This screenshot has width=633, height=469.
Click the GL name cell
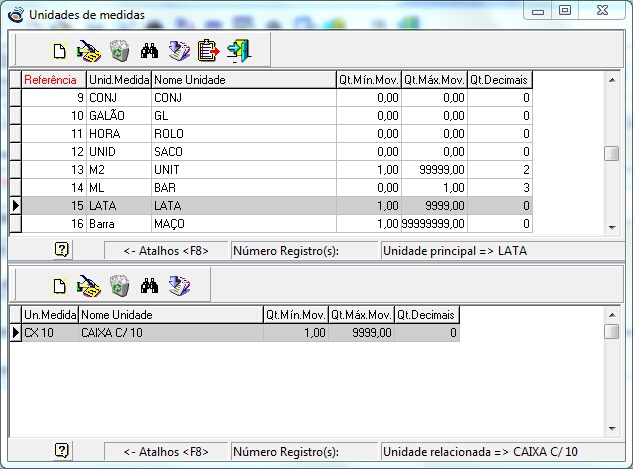(x=244, y=116)
